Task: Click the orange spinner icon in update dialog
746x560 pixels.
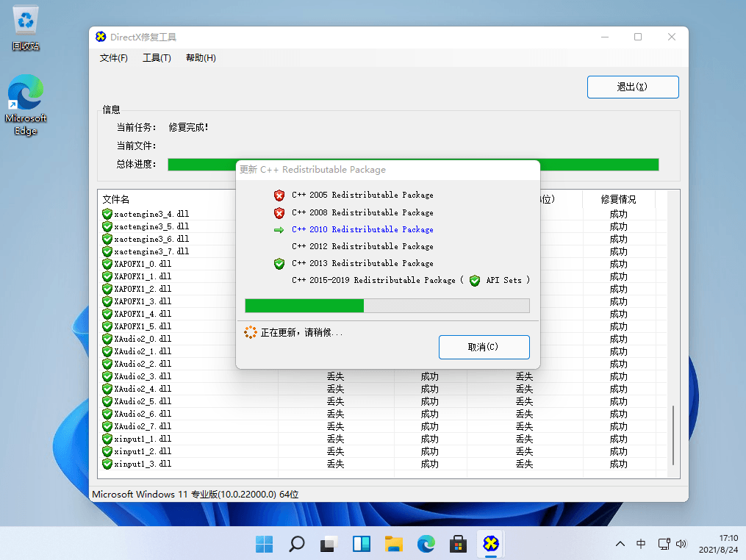Action: (x=250, y=332)
